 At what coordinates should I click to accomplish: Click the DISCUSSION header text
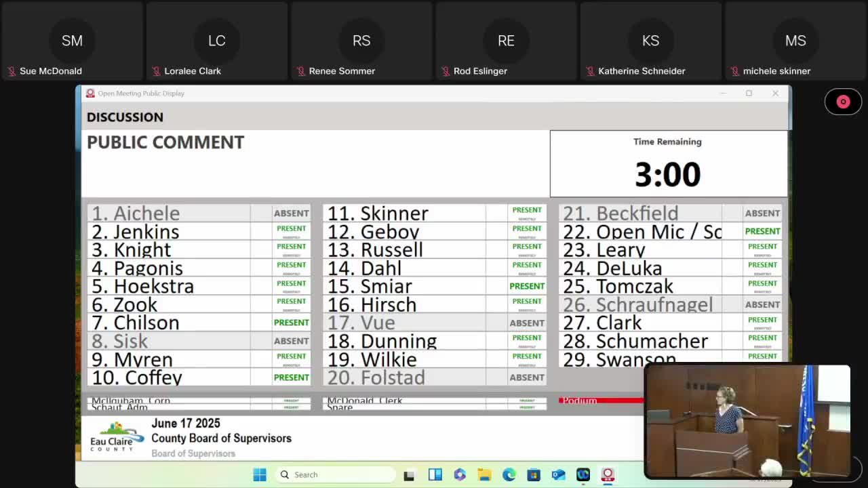pyautogui.click(x=125, y=117)
